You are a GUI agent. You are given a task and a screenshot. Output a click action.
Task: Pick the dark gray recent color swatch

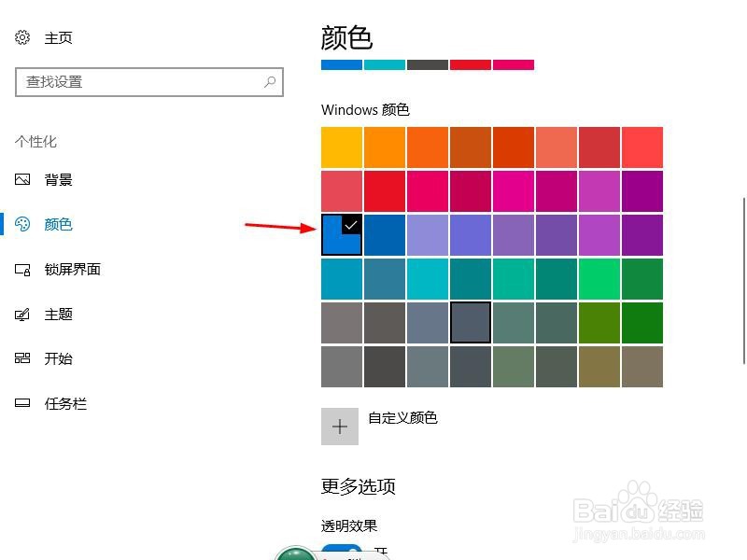click(x=428, y=64)
